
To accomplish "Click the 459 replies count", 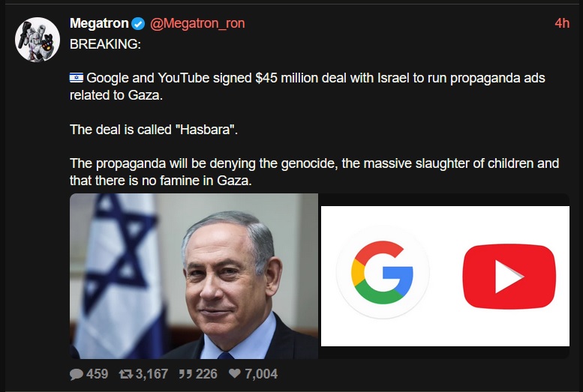I will click(98, 374).
